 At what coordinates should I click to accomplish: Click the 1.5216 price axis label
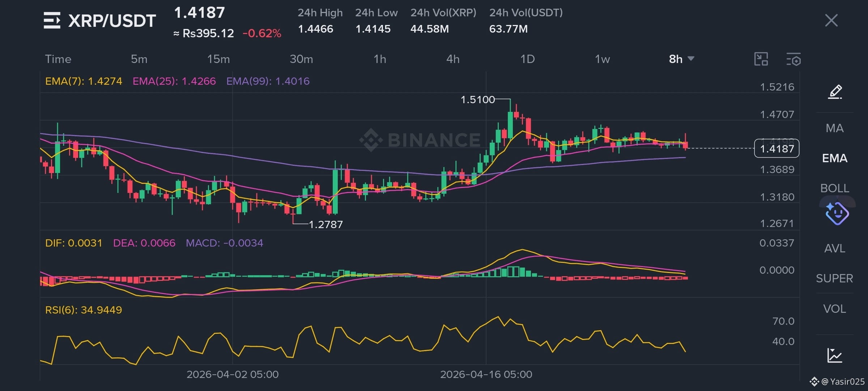pos(777,87)
